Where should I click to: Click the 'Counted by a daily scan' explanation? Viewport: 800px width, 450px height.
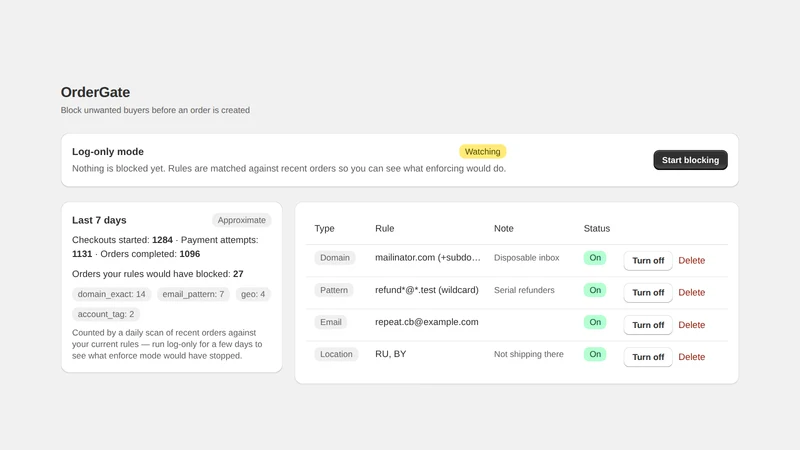click(167, 344)
